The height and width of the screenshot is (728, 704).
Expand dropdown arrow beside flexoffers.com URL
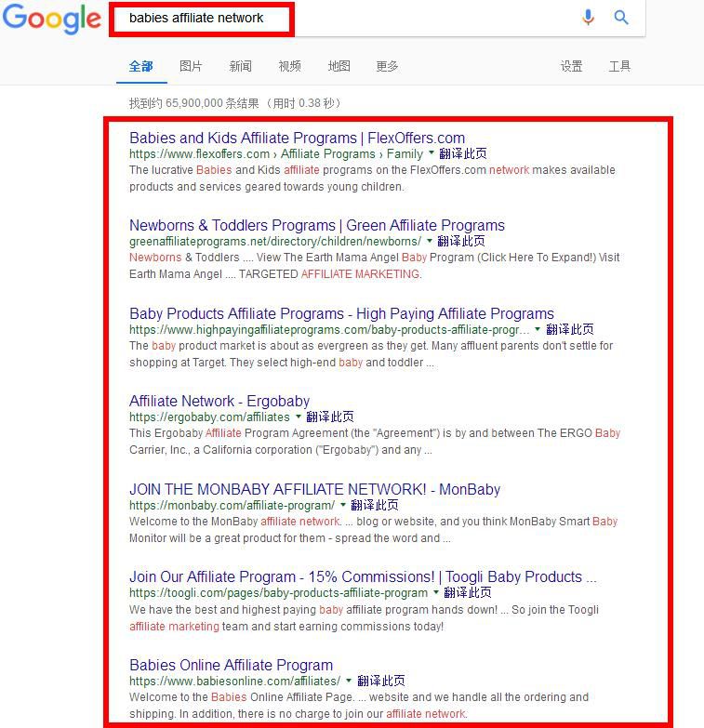point(432,153)
